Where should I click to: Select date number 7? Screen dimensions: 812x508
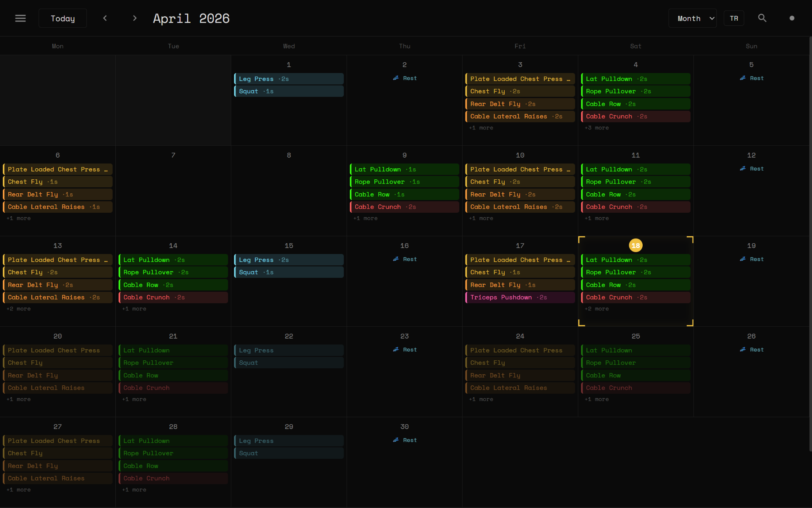pos(173,155)
